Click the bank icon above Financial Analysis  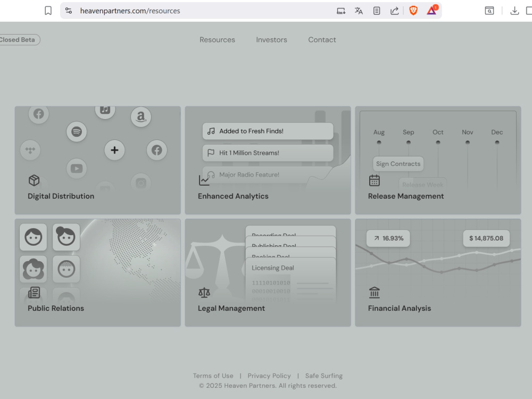coord(374,293)
